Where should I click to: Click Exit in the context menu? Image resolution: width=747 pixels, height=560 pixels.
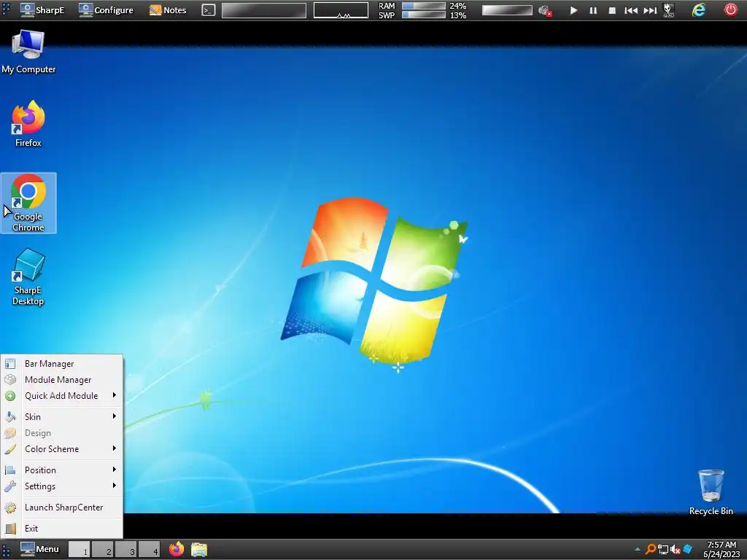click(61, 529)
